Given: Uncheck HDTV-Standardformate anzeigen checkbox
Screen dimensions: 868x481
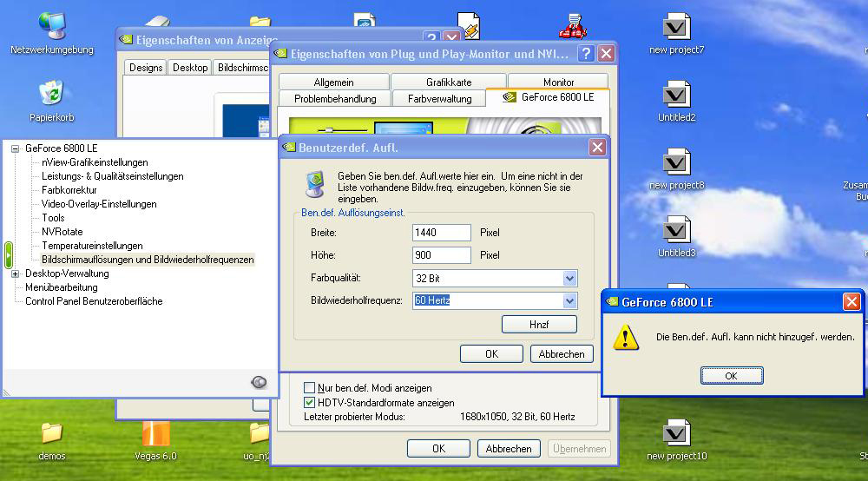Looking at the screenshot, I should coord(310,403).
